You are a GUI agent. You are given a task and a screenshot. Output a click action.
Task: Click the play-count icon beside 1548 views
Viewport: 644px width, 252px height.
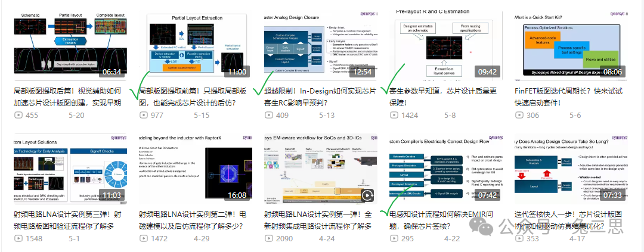click(x=18, y=238)
